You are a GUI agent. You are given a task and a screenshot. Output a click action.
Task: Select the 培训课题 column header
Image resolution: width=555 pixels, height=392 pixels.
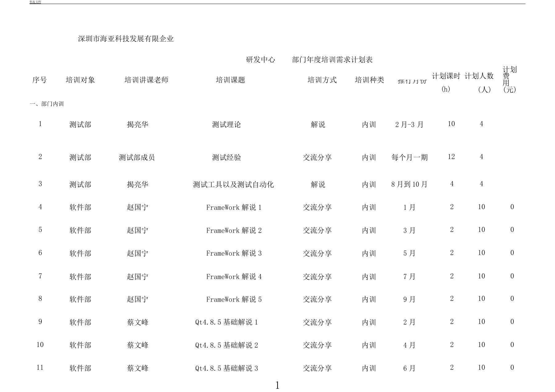coord(230,80)
